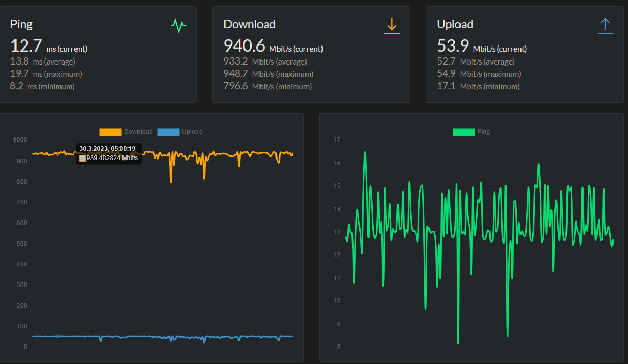Click the deepest download dip near 800 Mbit/s

[171, 181]
